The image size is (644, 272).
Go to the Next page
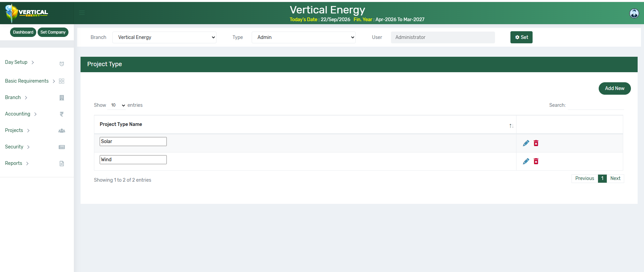[615, 178]
